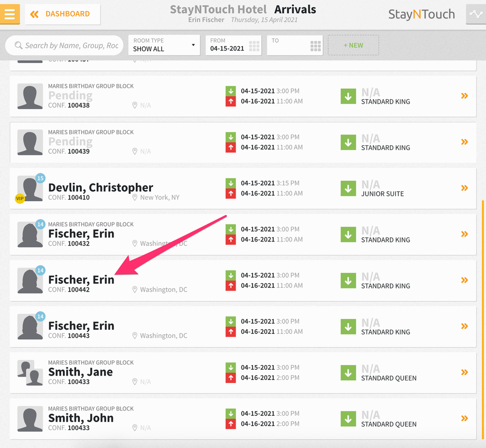
Task: Focus the Search by Name field
Action: (x=64, y=45)
